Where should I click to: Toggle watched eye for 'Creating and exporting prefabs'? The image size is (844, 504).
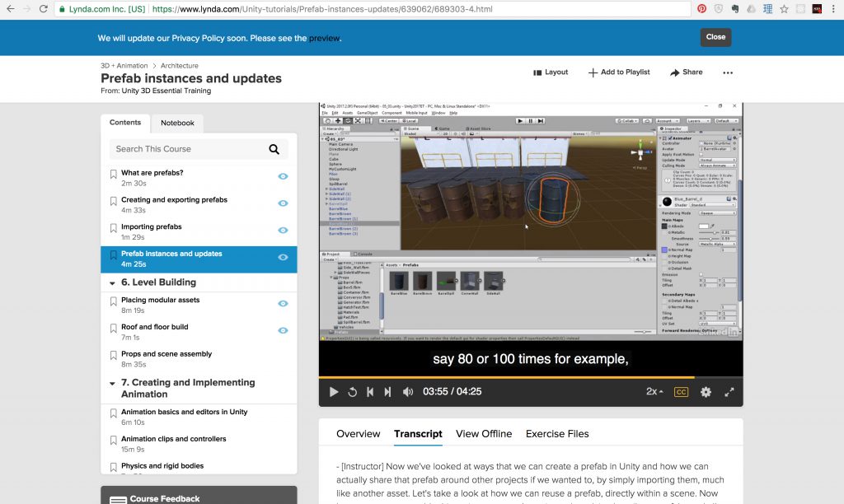[x=283, y=203]
